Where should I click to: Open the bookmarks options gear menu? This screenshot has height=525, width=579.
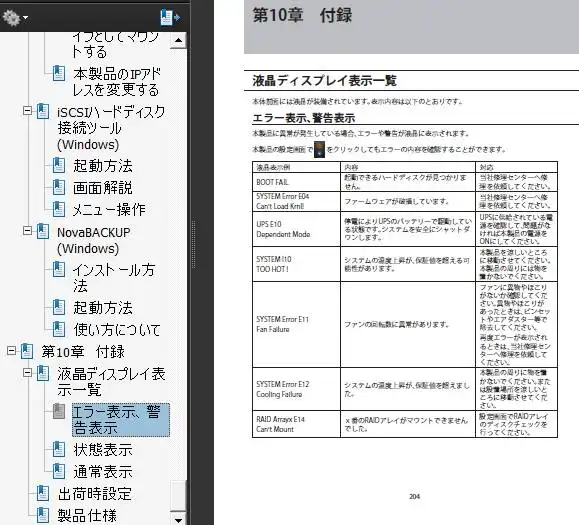(14, 17)
